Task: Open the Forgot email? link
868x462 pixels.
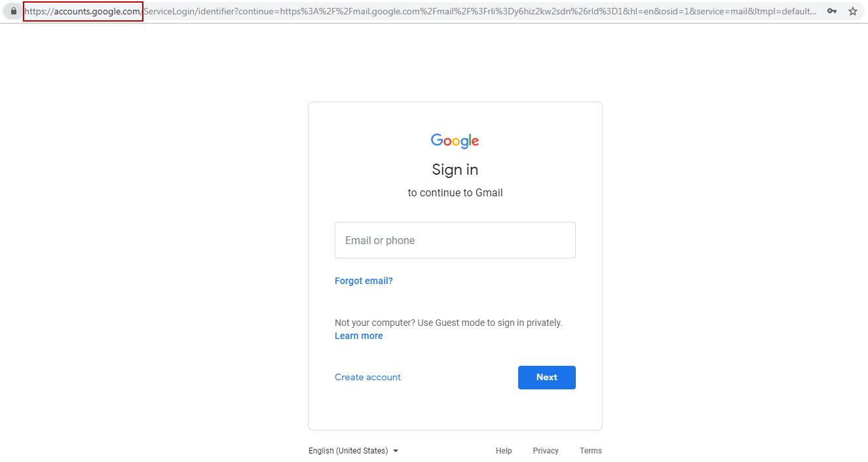Action: (364, 281)
